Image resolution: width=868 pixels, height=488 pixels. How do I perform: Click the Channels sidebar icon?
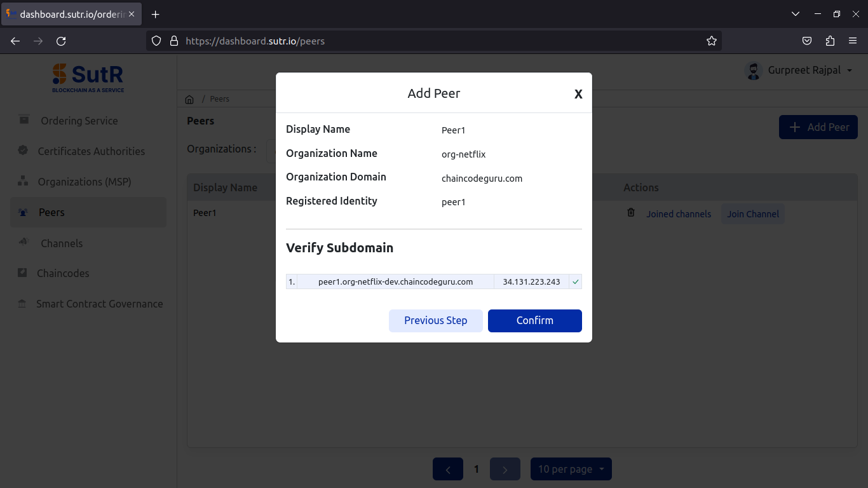coord(24,242)
